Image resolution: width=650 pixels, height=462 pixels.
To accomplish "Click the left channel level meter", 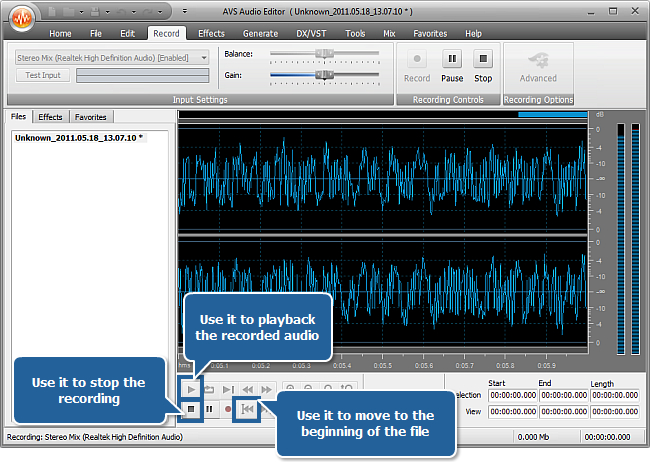I will pyautogui.click(x=621, y=239).
